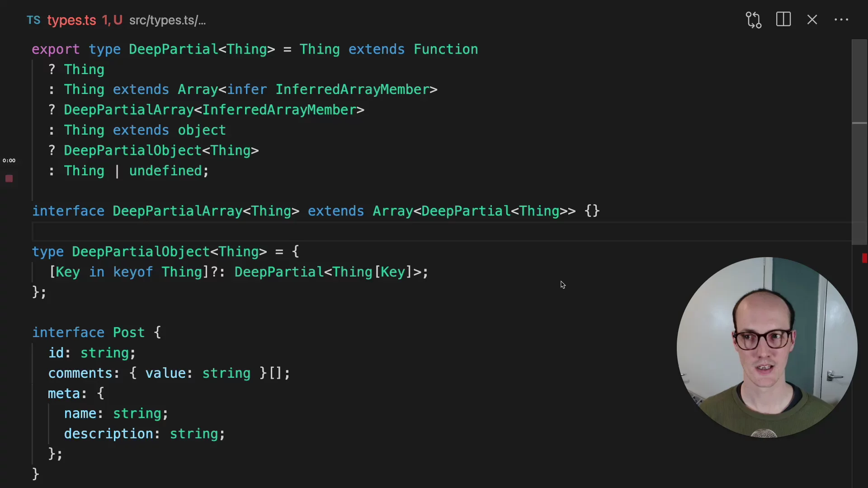Click the TS language mode indicator

pyautogui.click(x=33, y=20)
